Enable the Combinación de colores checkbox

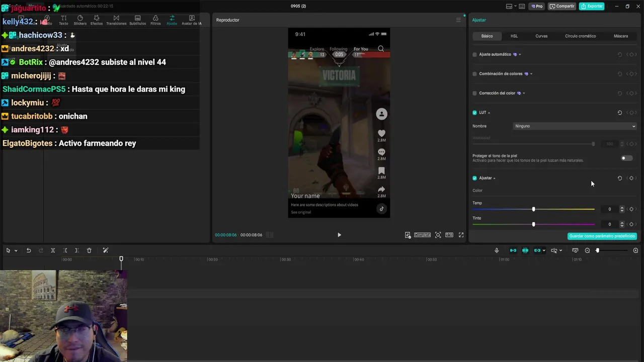pos(474,74)
